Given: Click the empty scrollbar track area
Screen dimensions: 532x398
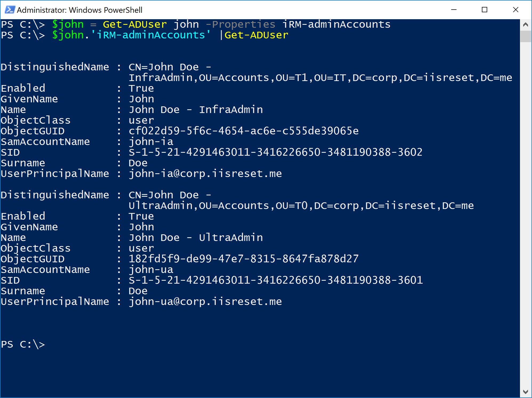Looking at the screenshot, I should click(x=526, y=213).
